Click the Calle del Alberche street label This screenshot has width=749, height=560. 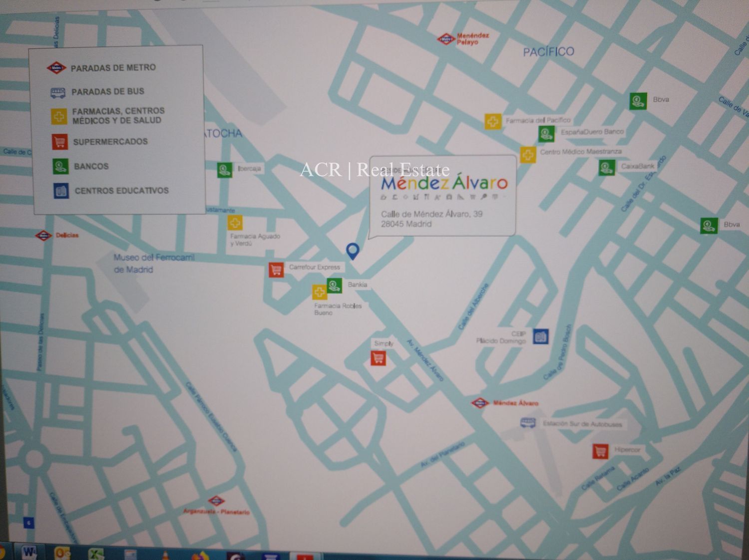coord(473,307)
